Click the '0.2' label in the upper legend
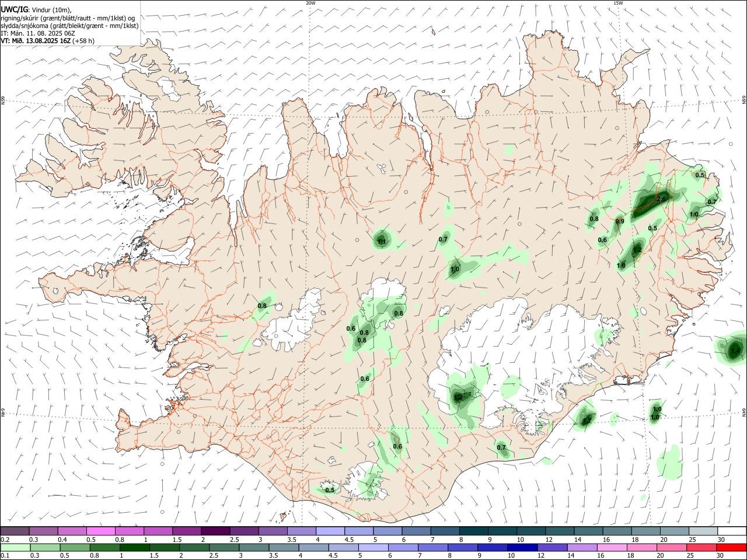This screenshot has height=560, width=747. [4, 539]
